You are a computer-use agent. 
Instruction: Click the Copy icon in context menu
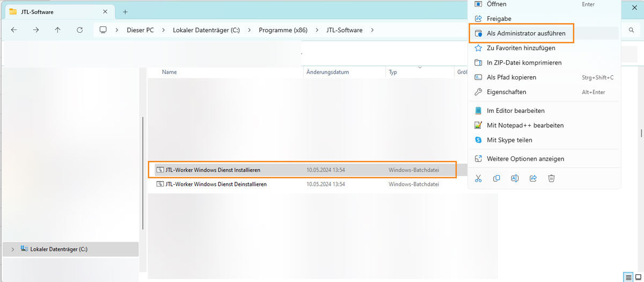click(496, 178)
